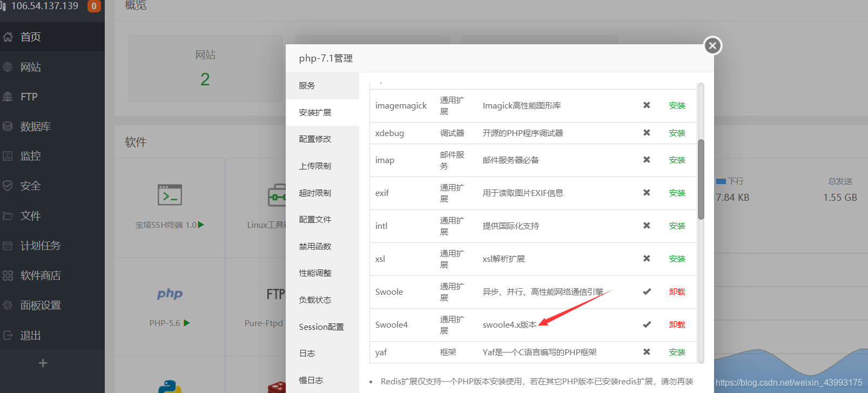Viewport: 868px width, 393px height.
Task: Click the database icon beside 数据库
Action: (8, 126)
